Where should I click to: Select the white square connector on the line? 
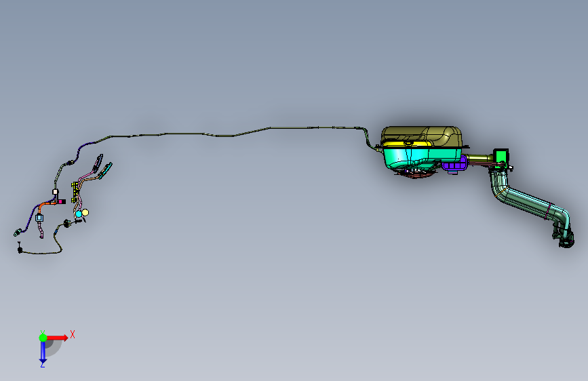coord(55,192)
